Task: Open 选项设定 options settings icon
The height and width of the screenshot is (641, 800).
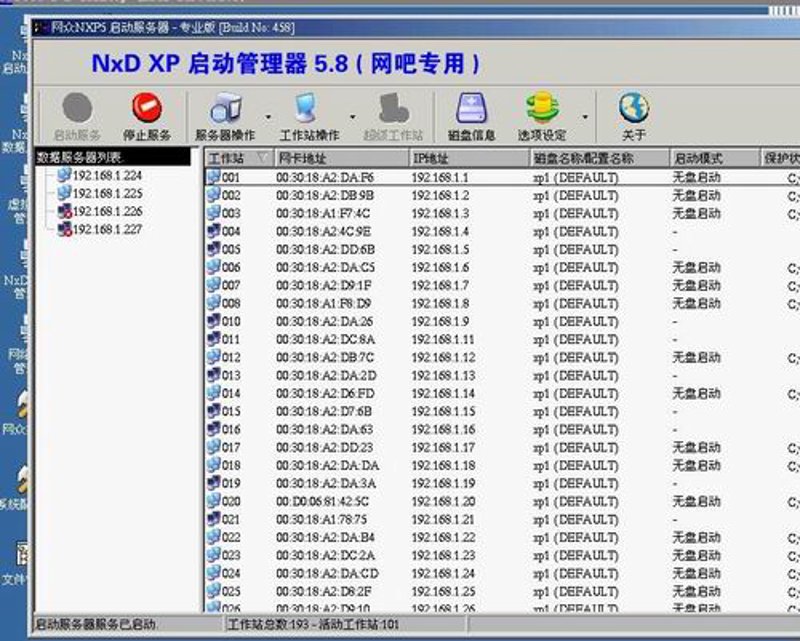Action: coord(542,108)
